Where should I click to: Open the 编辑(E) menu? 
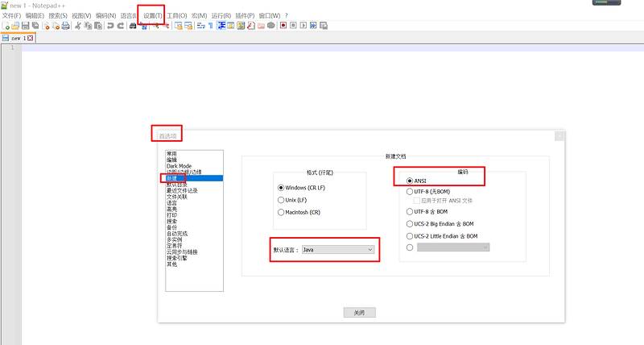pos(35,15)
